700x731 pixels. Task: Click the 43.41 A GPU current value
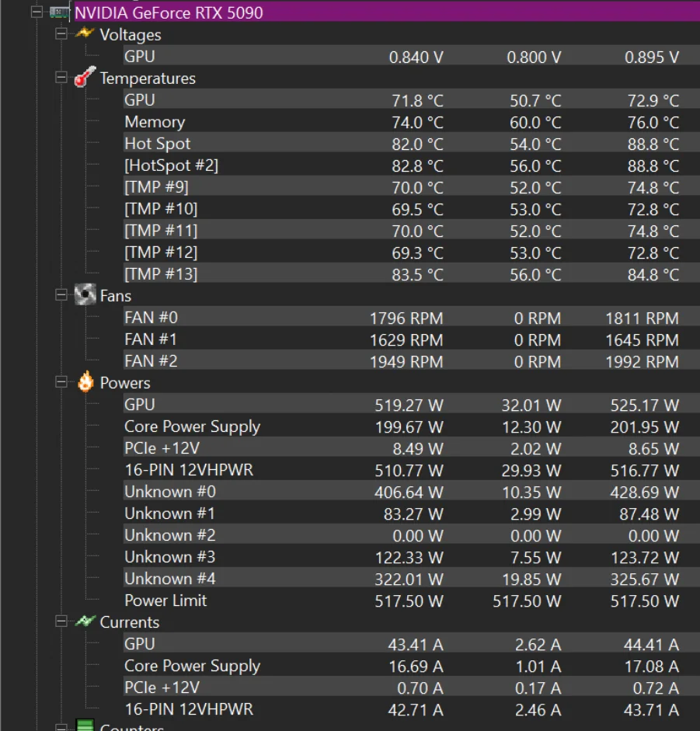coord(416,645)
